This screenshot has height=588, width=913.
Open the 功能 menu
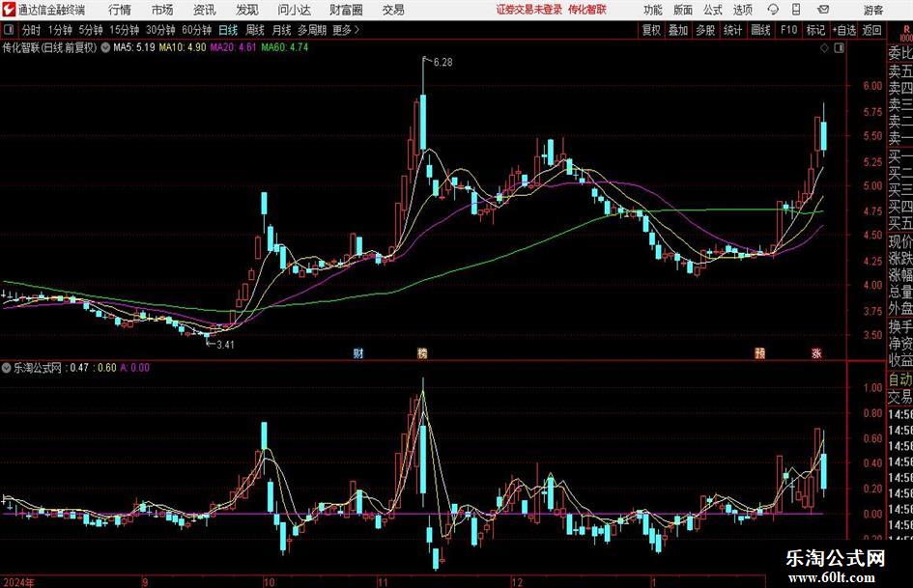[653, 10]
